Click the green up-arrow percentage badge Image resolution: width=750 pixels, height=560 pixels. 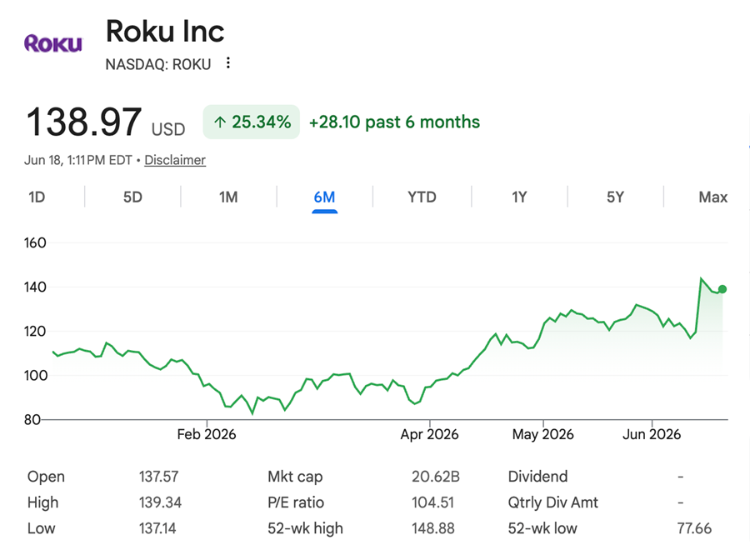(252, 122)
